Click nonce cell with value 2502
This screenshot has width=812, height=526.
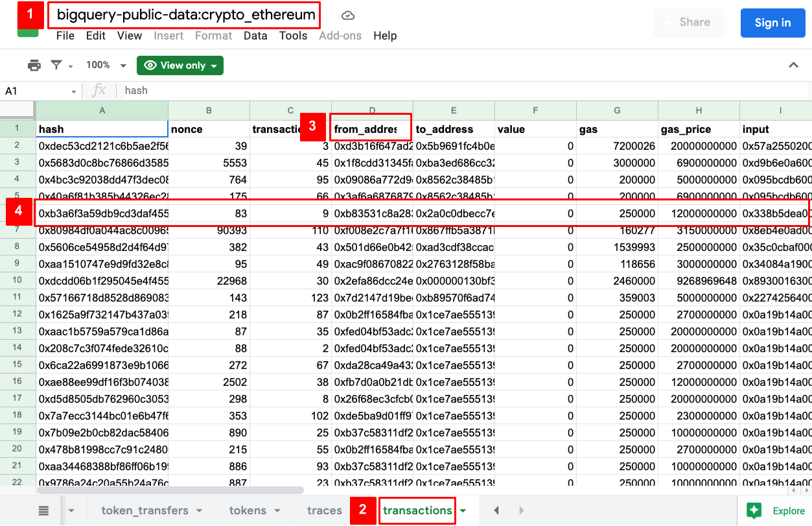pos(209,382)
